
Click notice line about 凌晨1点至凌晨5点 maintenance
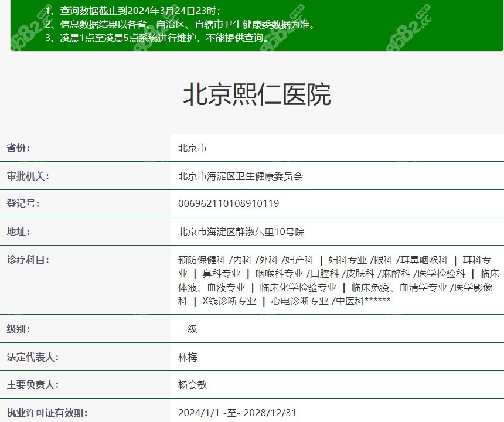[x=158, y=38]
